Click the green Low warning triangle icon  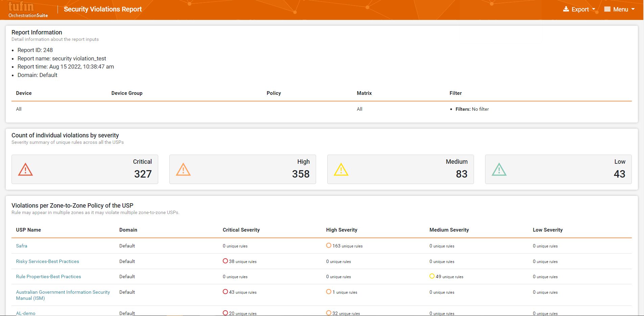pos(499,169)
